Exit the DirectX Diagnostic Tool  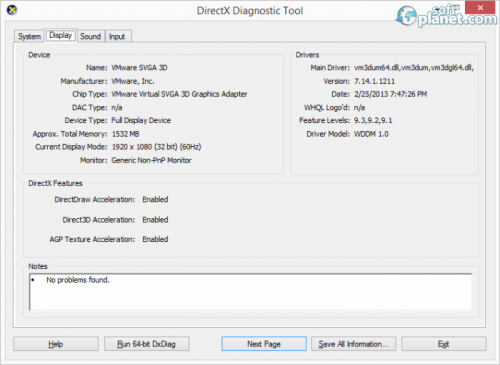pyautogui.click(x=444, y=344)
